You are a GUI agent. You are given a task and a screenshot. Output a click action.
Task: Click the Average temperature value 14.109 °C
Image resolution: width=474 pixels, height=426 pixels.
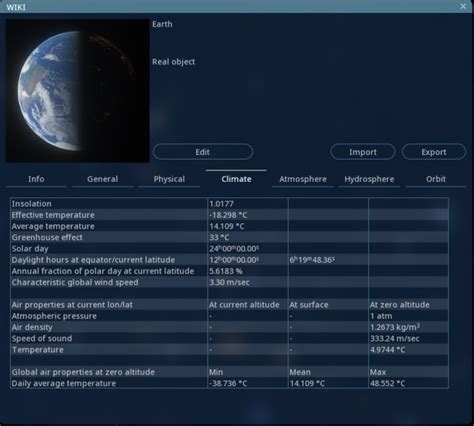click(x=227, y=226)
